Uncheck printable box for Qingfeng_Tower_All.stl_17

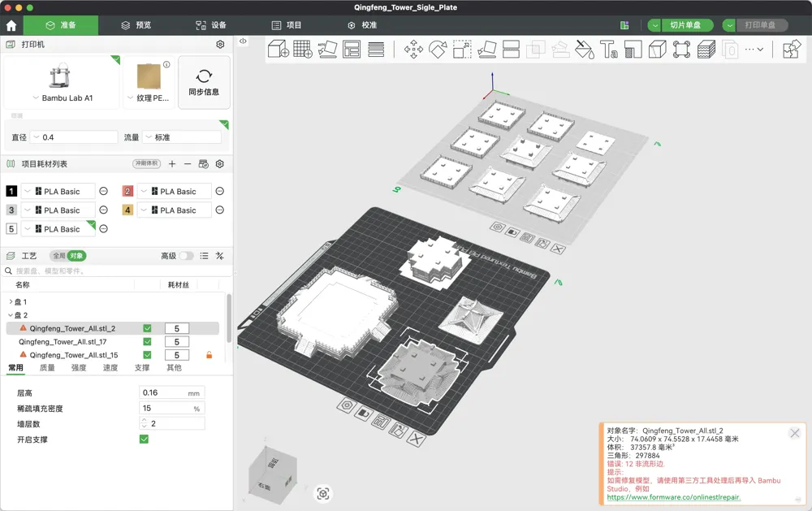click(147, 341)
